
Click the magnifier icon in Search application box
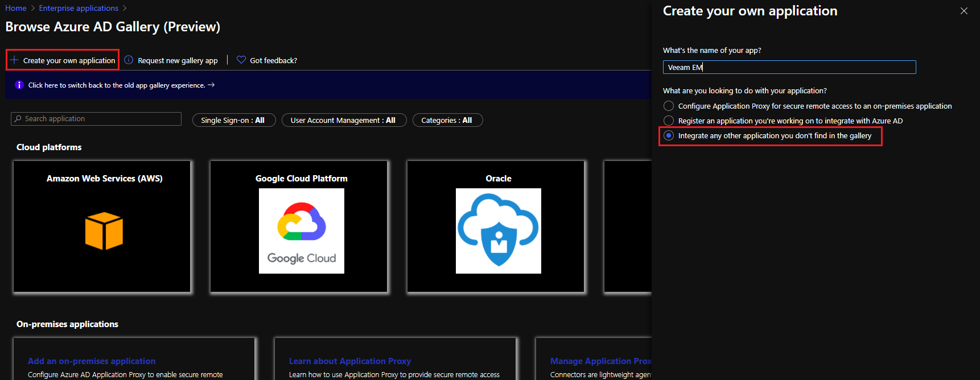click(18, 118)
